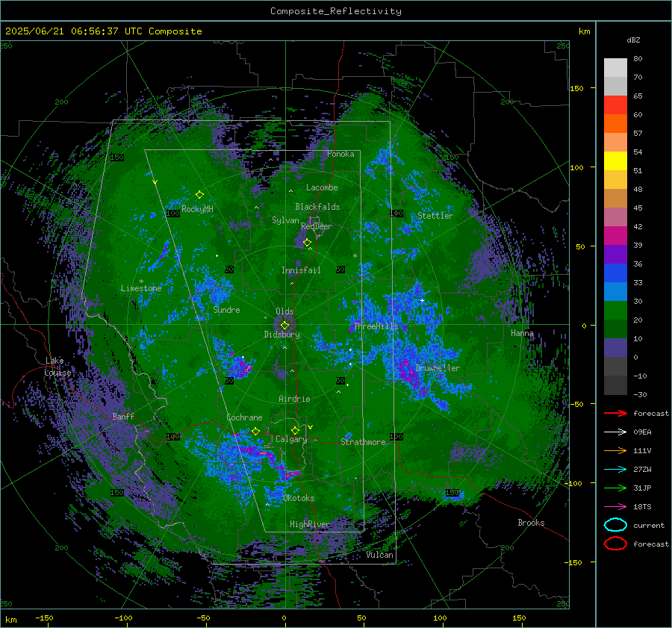
Task: Select the Okotoks label
Action: (299, 498)
